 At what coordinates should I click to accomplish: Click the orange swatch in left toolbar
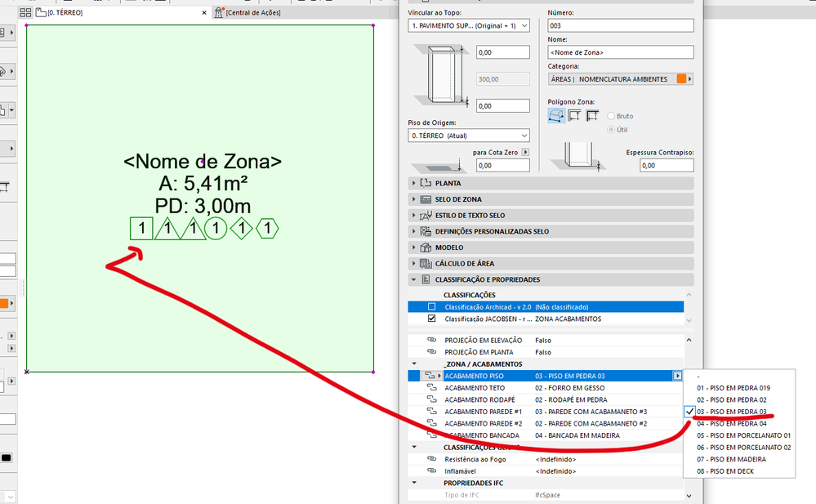(3, 303)
